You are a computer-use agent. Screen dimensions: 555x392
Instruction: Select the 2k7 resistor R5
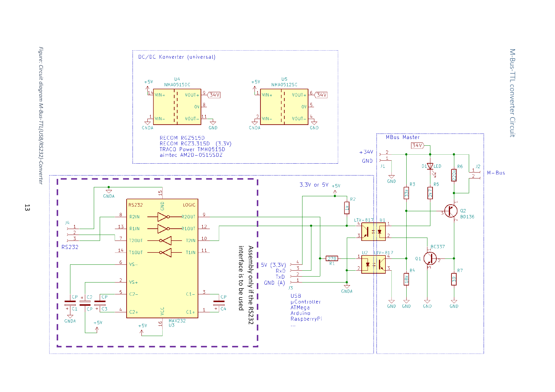pyautogui.click(x=430, y=193)
